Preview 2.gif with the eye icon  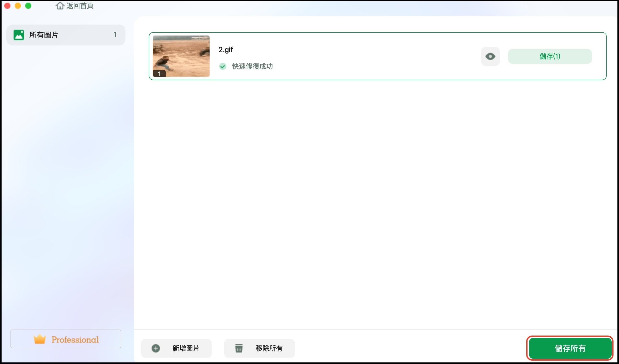point(490,56)
